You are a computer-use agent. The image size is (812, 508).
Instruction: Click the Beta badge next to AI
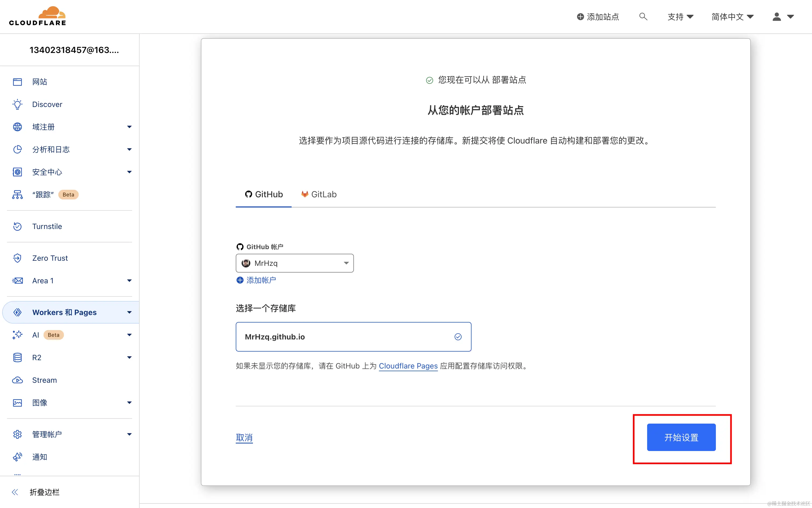tap(54, 335)
